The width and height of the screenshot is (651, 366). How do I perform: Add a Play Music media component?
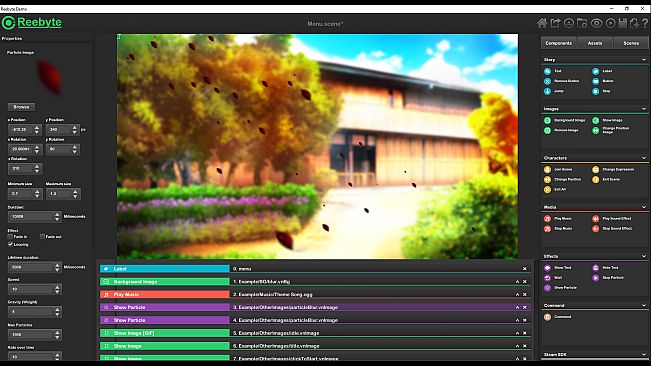558,219
